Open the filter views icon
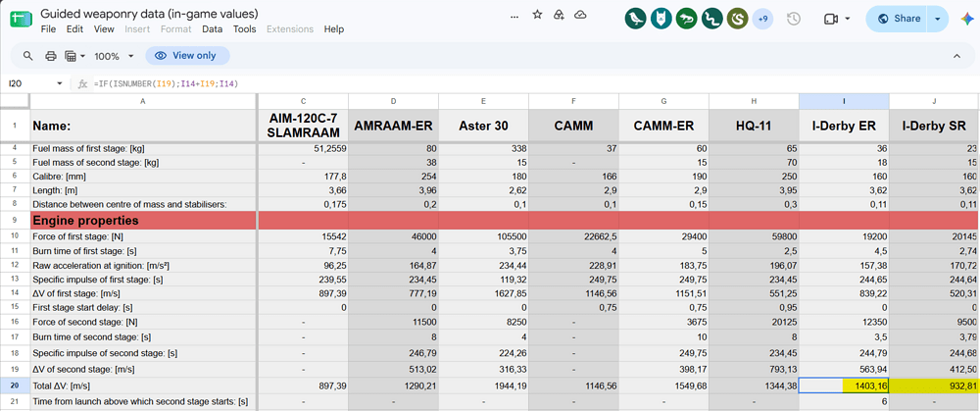Screen dimensions: 980x411 pyautogui.click(x=71, y=56)
